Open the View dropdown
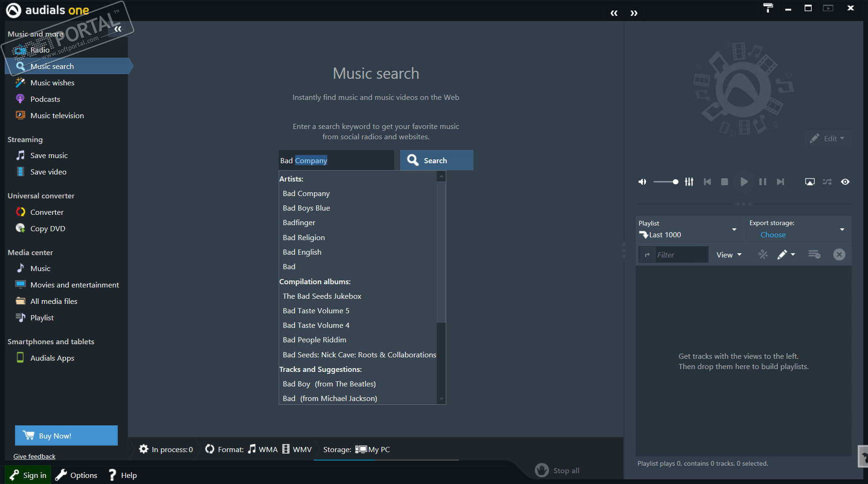The height and width of the screenshot is (484, 868). 729,255
